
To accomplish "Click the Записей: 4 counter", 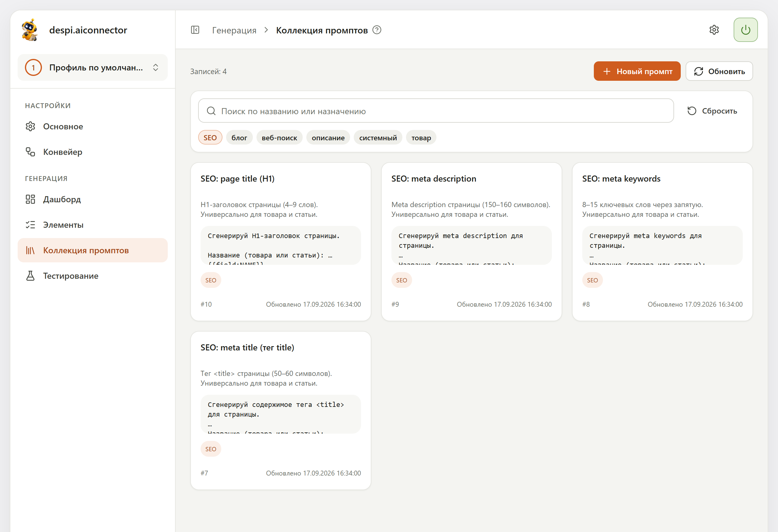I will tap(208, 71).
